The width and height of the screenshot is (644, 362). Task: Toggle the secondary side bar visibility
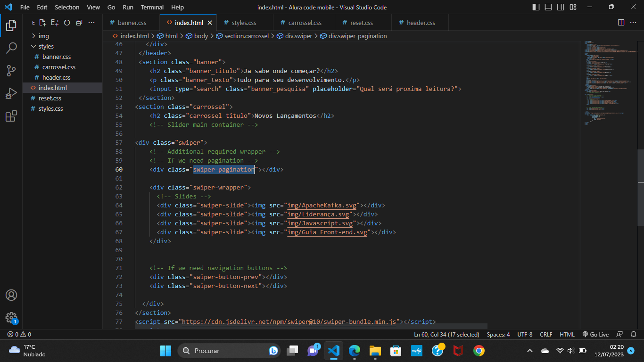(561, 7)
